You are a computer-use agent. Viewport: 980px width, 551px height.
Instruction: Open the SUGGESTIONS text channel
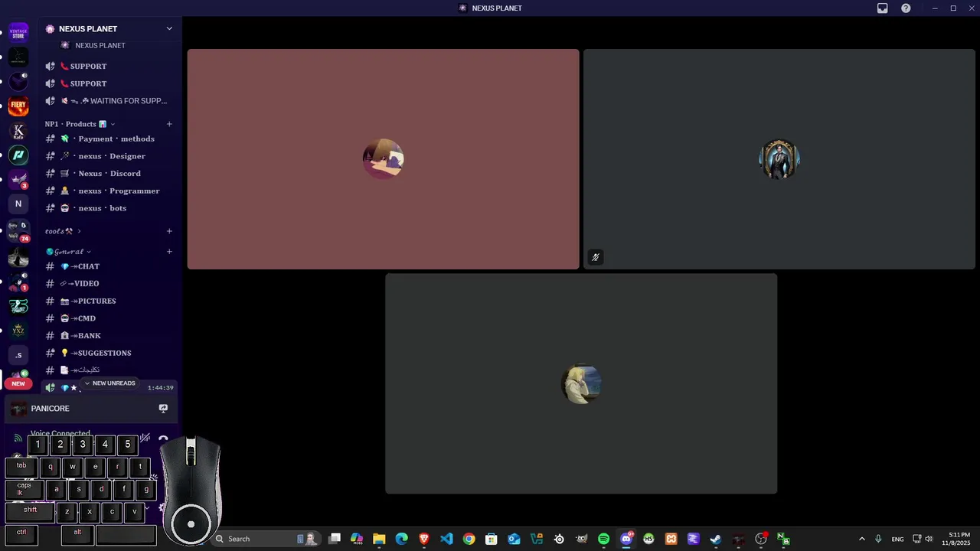[x=109, y=353]
